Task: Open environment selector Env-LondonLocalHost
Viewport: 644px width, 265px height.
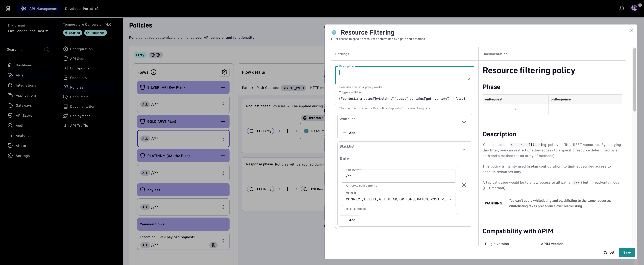Action: click(x=28, y=31)
